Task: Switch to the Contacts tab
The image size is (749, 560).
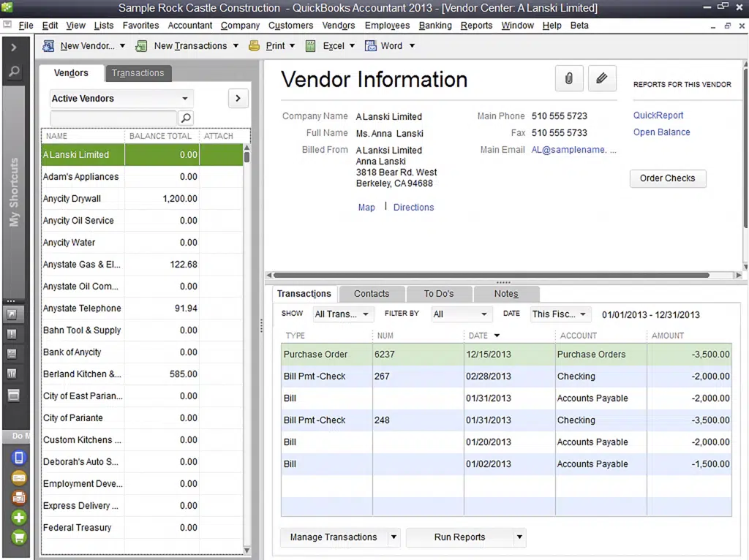Action: coord(372,294)
